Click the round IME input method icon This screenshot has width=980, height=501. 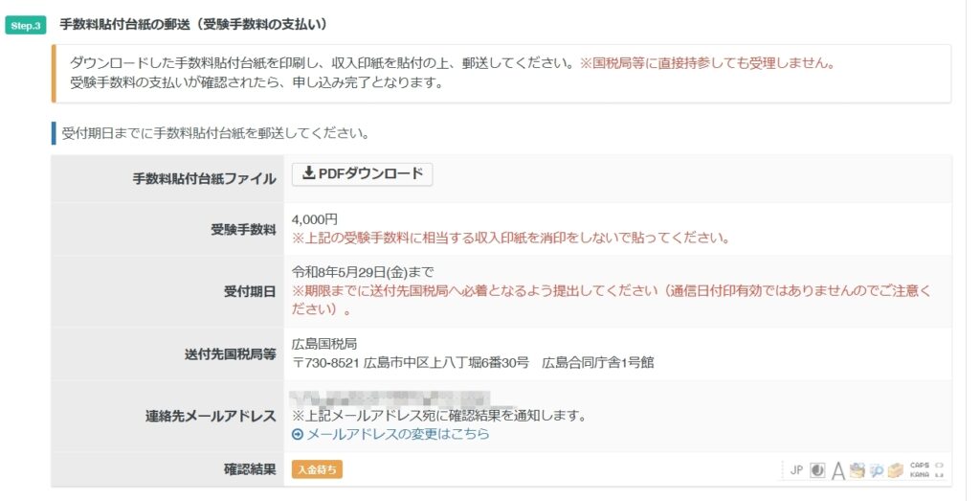pyautogui.click(x=818, y=470)
